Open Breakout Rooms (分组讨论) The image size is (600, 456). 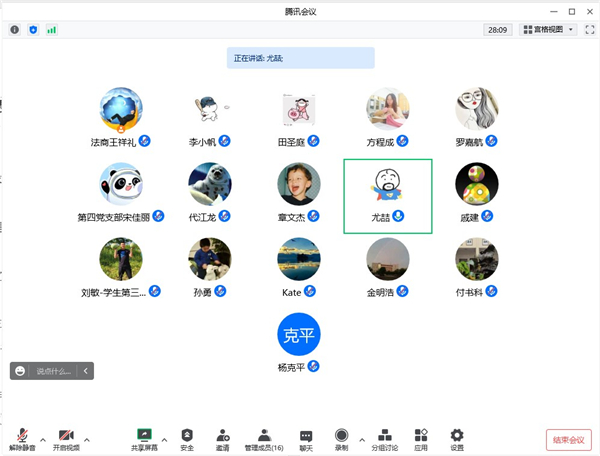(x=385, y=439)
